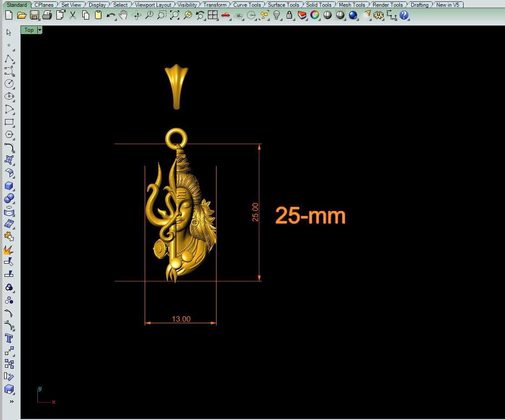Select the Pan view hand tool

coord(123,15)
